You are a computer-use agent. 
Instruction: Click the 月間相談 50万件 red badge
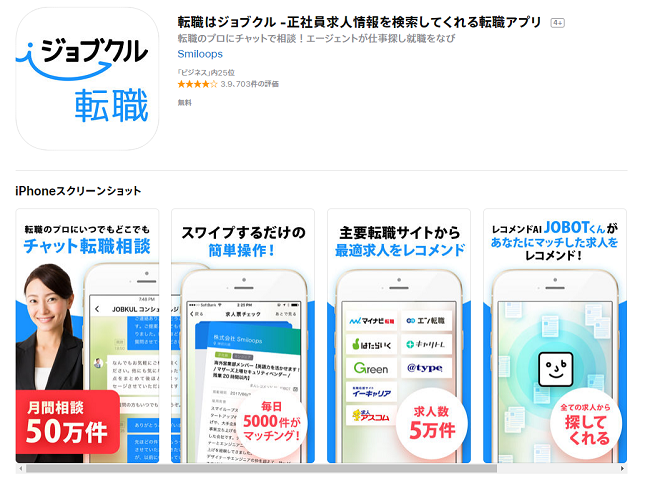click(x=68, y=422)
